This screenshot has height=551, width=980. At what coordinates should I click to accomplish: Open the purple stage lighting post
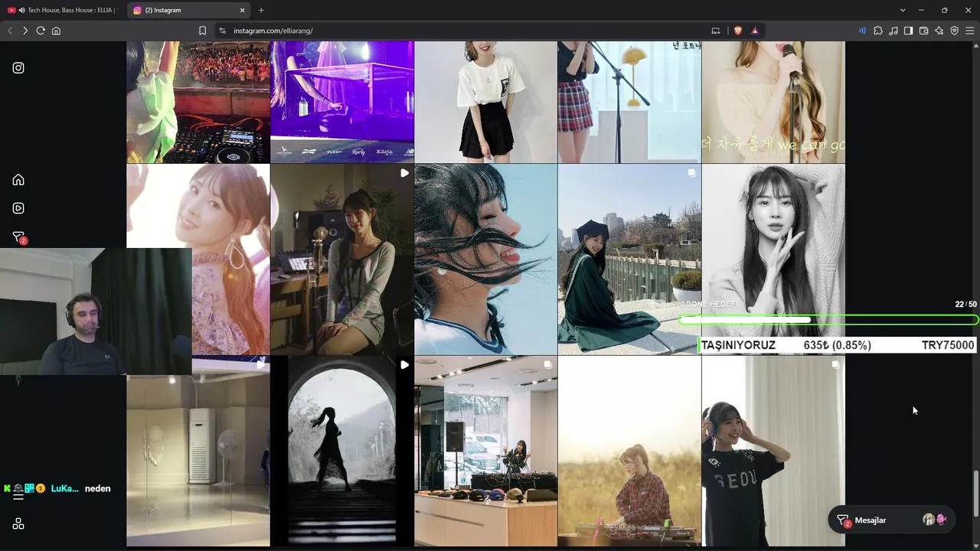click(x=342, y=102)
